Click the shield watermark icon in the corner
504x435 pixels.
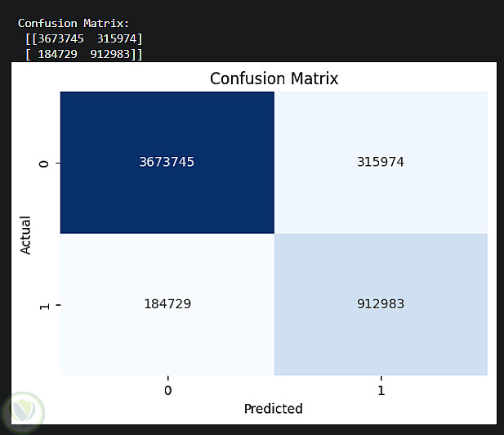point(23,411)
